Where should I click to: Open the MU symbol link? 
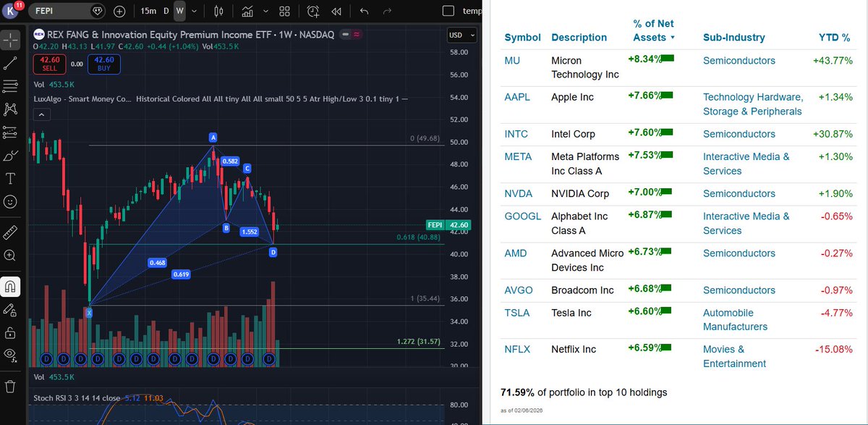[512, 61]
